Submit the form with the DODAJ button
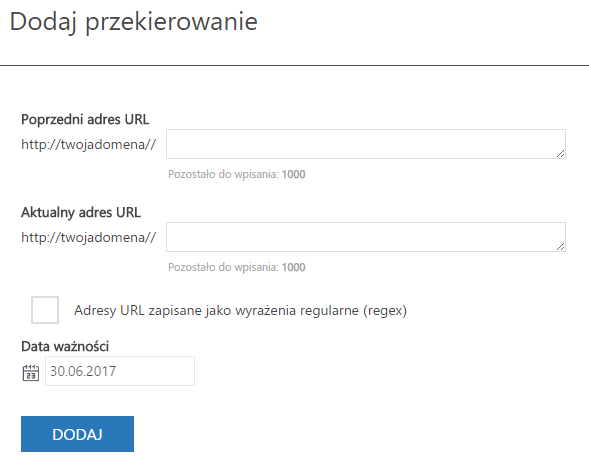 click(x=77, y=434)
